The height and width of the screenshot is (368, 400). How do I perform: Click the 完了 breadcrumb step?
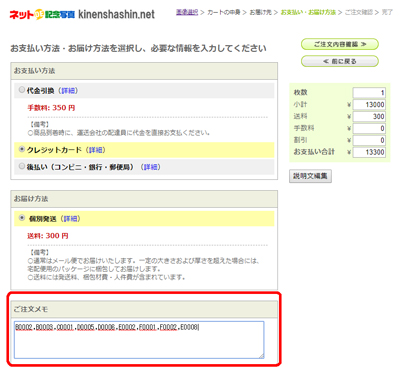387,12
